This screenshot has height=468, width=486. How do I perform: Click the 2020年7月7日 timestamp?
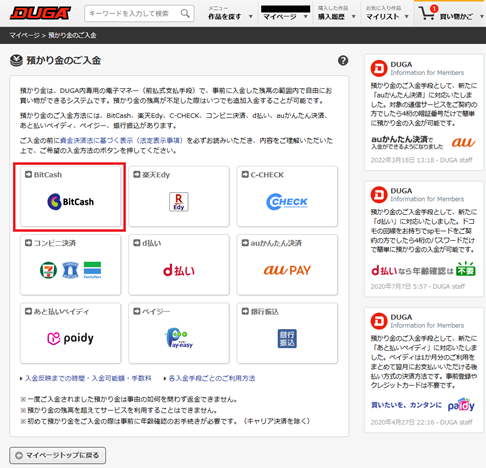400,287
